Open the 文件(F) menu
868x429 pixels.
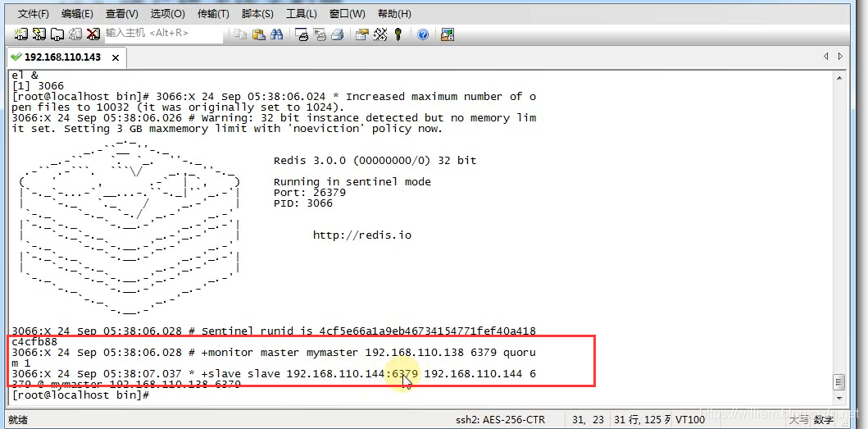pos(34,13)
